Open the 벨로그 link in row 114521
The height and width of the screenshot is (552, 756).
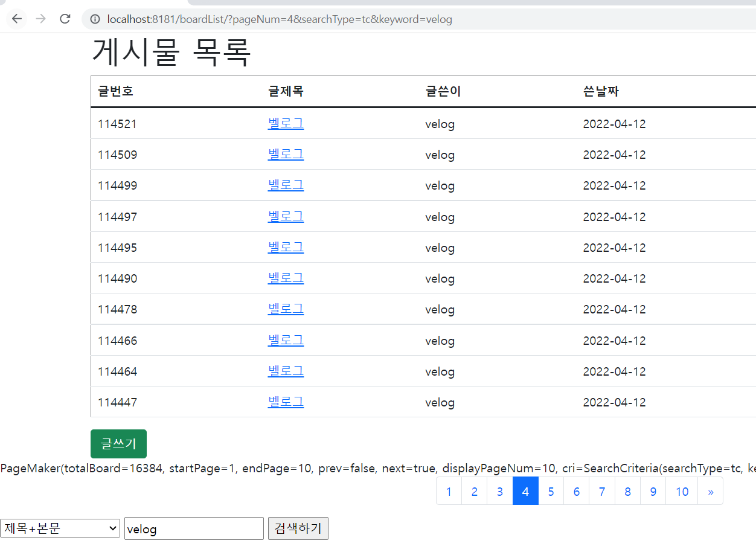point(286,124)
